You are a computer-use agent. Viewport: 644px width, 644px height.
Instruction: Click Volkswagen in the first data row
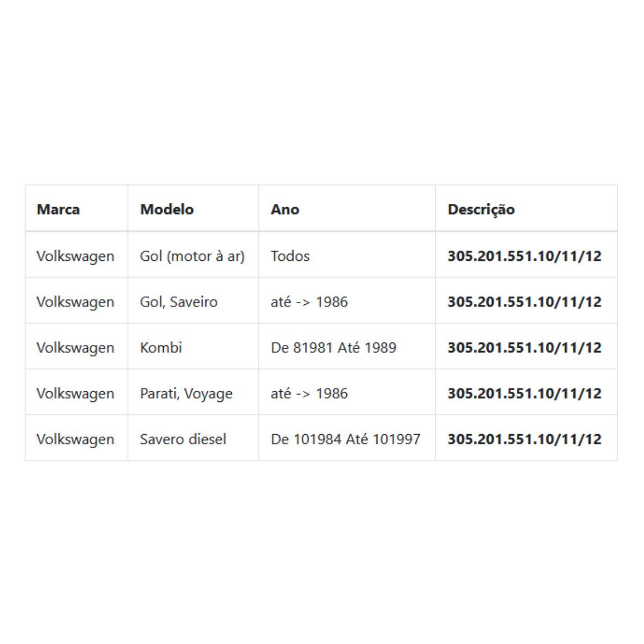(75, 257)
